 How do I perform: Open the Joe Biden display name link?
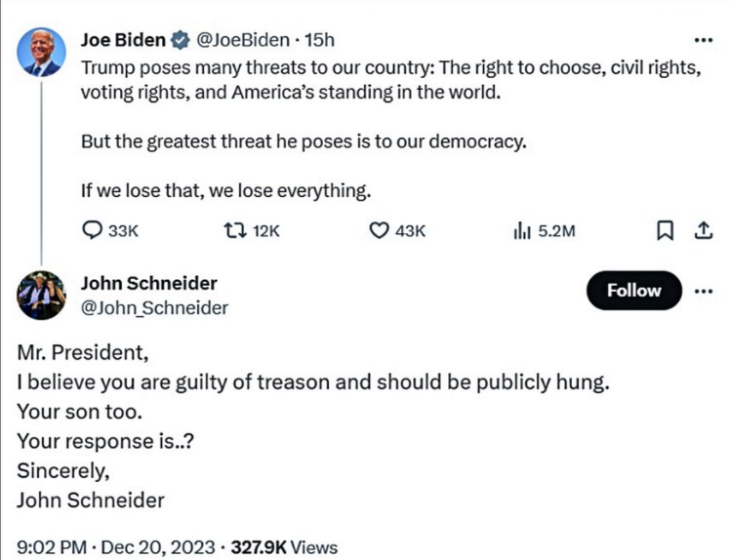coord(123,40)
